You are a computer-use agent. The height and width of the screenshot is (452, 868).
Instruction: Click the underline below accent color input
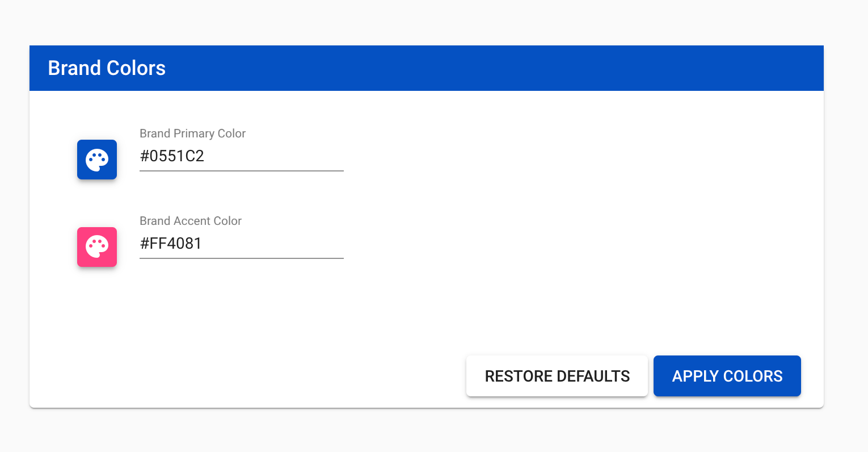click(242, 258)
